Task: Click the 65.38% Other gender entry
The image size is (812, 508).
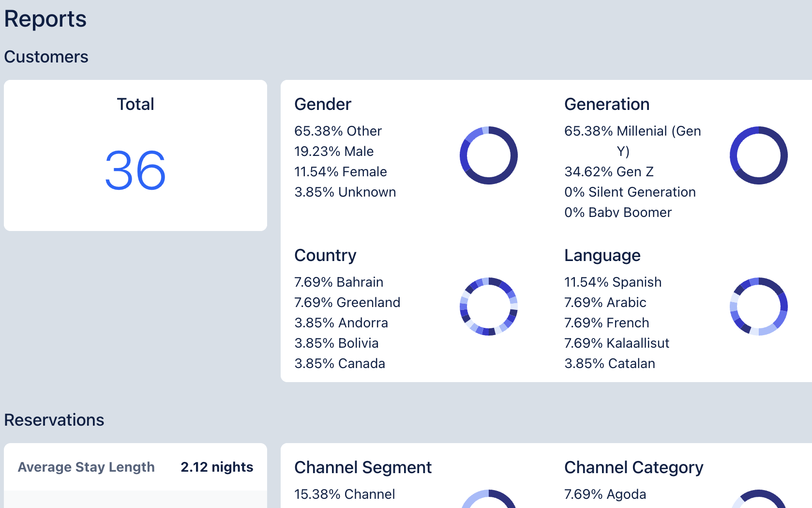Action: coord(338,131)
